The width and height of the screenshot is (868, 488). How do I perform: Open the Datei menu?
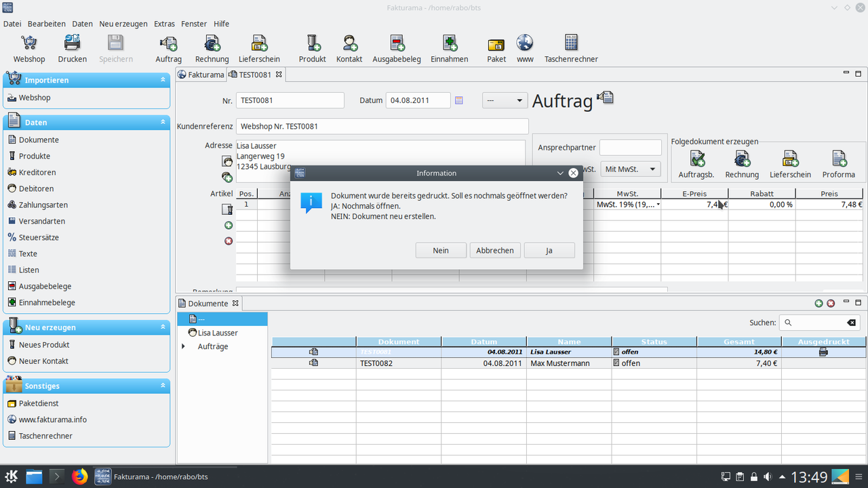(x=12, y=24)
